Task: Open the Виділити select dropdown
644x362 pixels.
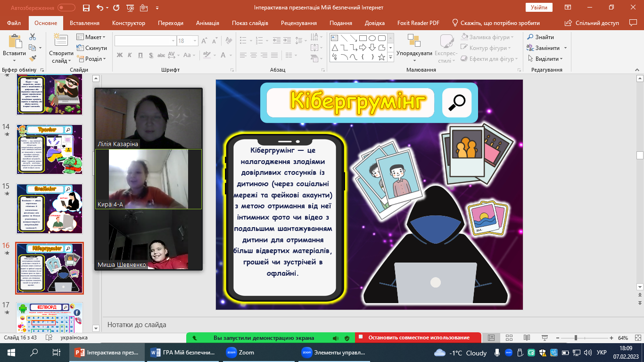Action: 545,59
